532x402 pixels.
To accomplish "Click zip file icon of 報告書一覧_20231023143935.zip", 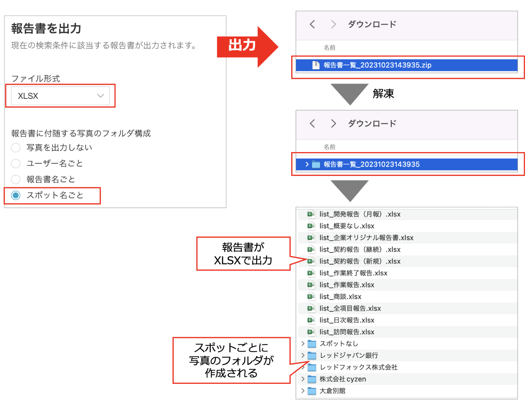I will coord(316,65).
